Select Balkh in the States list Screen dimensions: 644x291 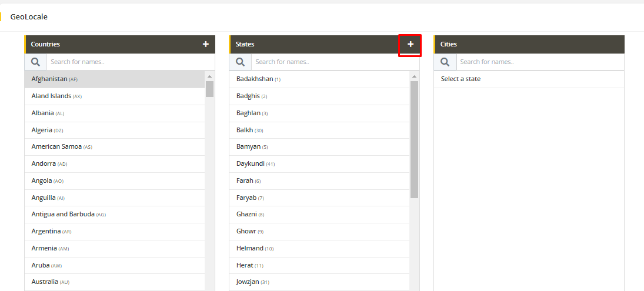click(245, 130)
